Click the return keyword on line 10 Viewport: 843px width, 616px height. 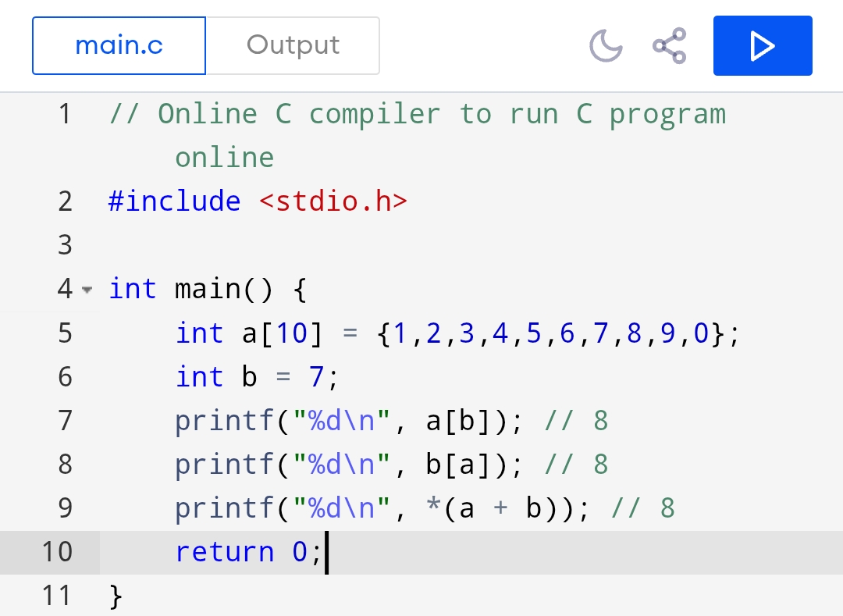(224, 552)
